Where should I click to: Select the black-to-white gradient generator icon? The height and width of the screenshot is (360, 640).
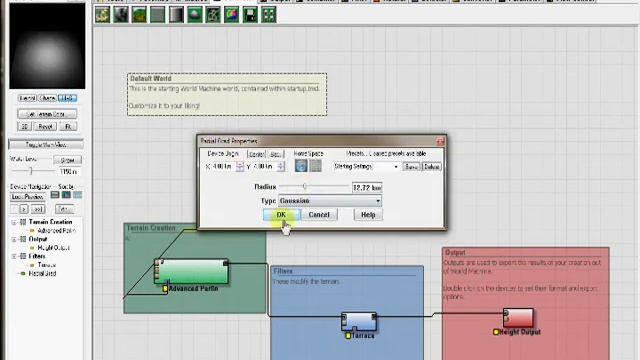[176, 15]
